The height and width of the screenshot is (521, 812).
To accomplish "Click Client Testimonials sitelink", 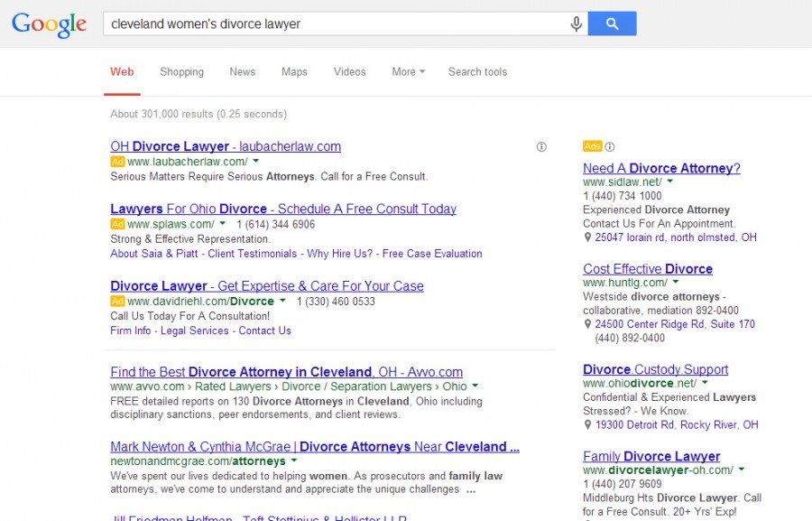I will click(x=253, y=254).
